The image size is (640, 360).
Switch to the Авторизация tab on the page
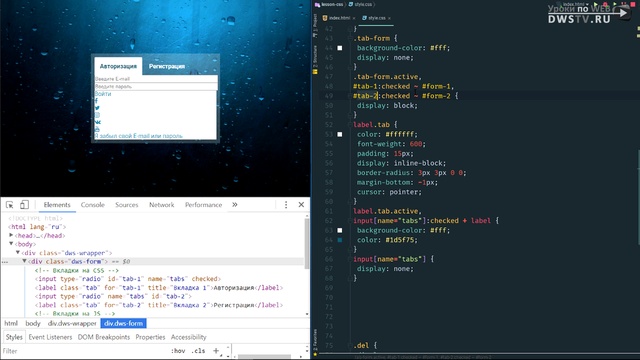118,66
